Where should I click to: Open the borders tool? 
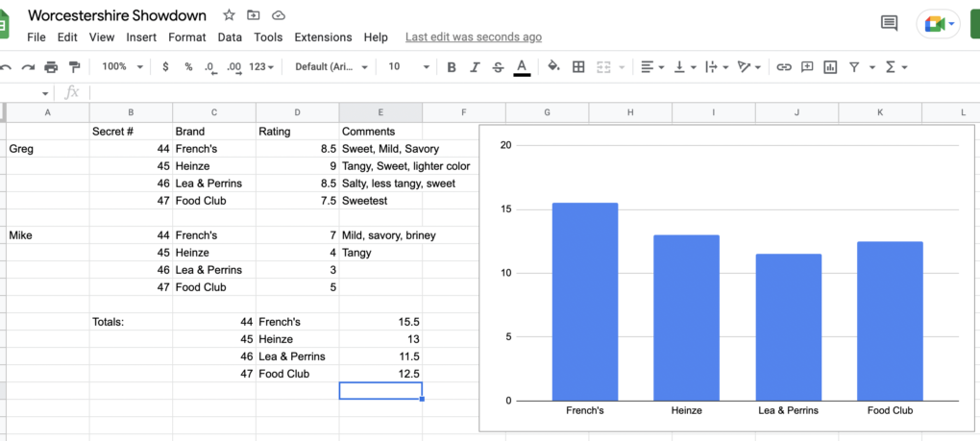[578, 67]
